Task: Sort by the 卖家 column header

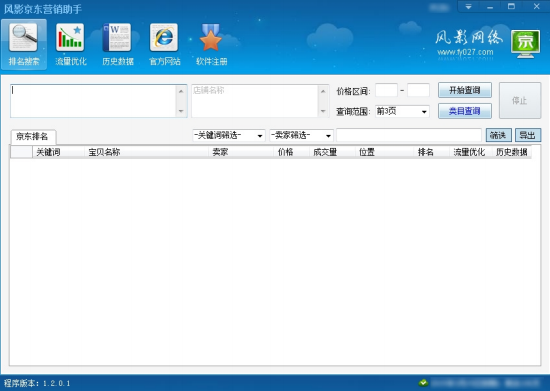Action: (241, 152)
